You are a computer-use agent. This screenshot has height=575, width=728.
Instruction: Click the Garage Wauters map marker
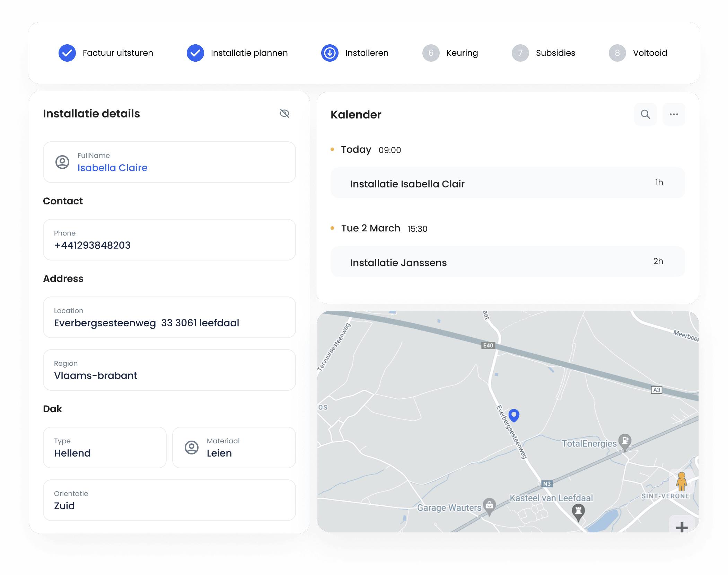(490, 506)
